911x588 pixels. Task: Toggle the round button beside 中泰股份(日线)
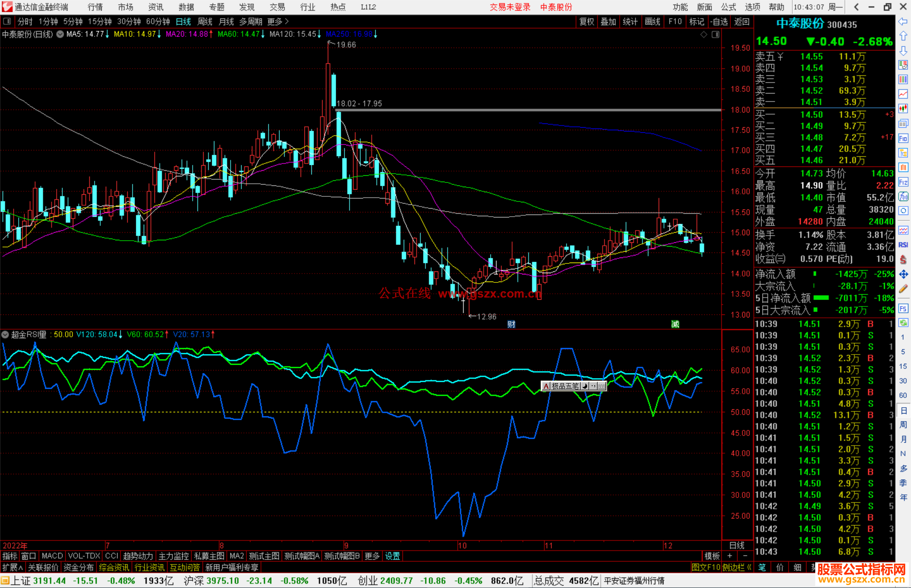60,34
